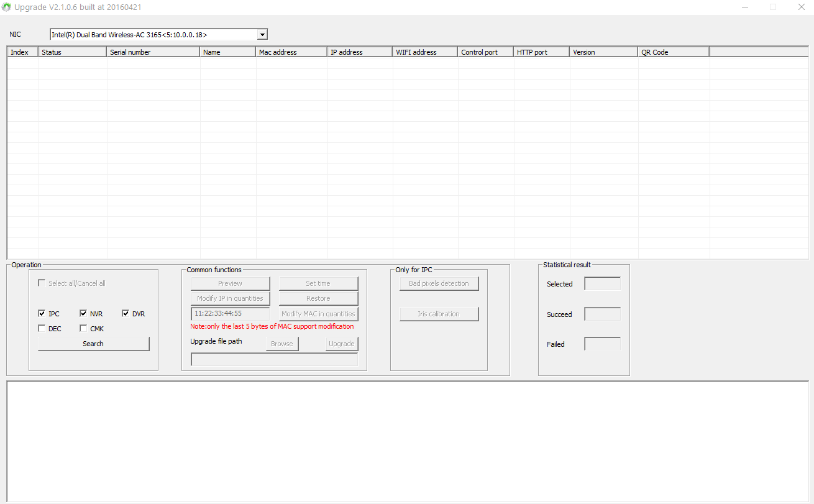
Task: Enable the DEC checkbox
Action: [42, 329]
